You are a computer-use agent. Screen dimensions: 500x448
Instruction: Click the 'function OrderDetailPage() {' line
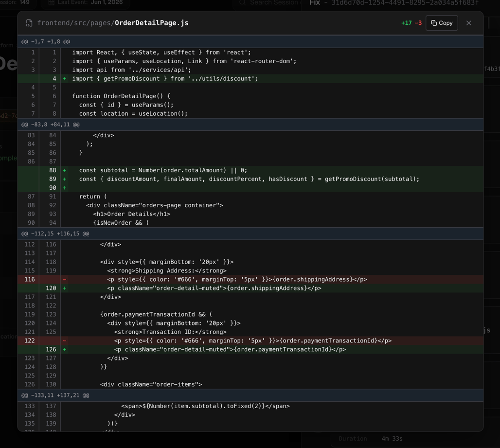point(250,96)
